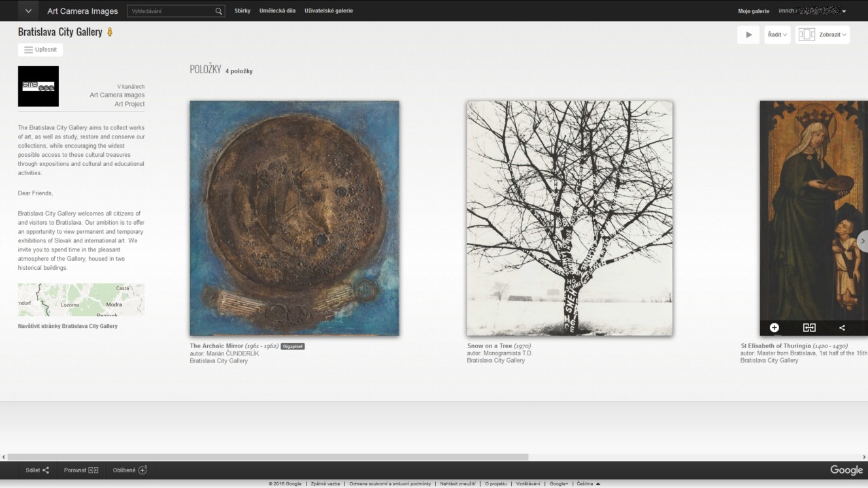Open the Sbírky menu
Image resolution: width=868 pixels, height=488 pixels.
click(x=242, y=11)
